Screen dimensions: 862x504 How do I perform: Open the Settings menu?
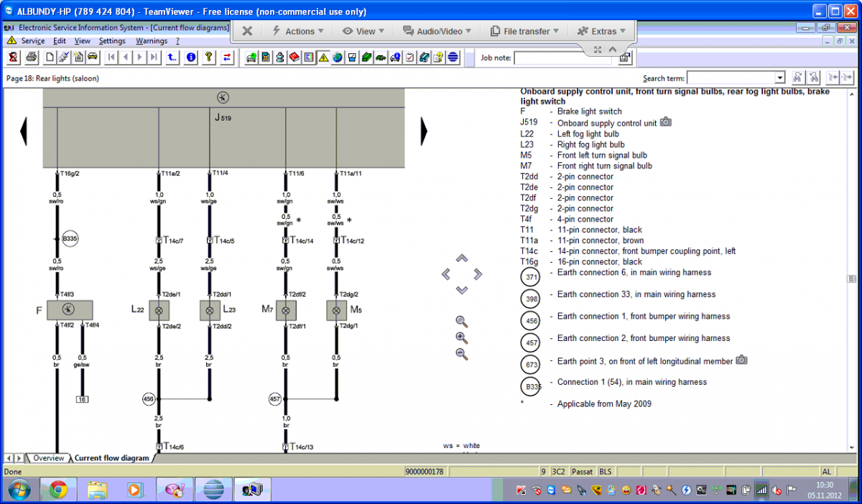point(112,41)
